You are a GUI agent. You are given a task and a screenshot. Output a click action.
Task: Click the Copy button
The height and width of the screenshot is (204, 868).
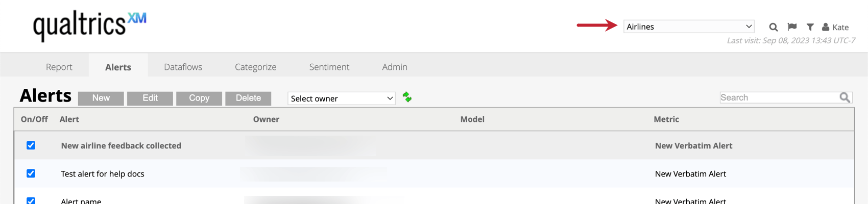(x=199, y=98)
